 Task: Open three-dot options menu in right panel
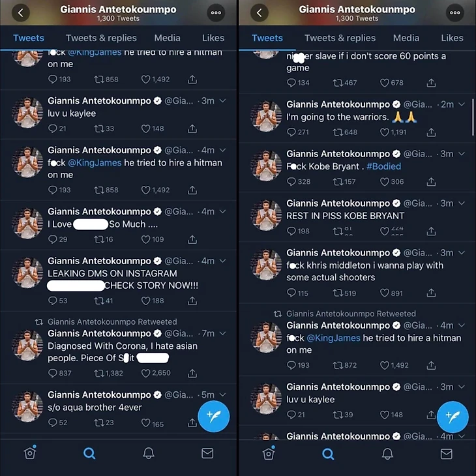(454, 13)
